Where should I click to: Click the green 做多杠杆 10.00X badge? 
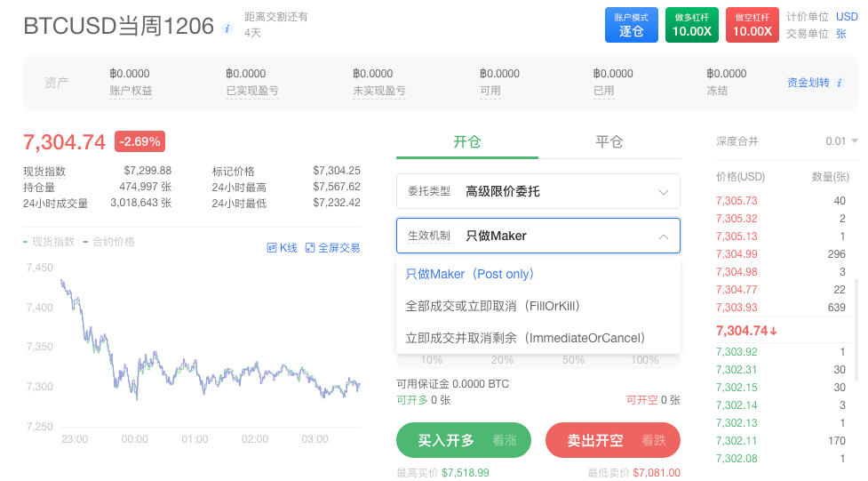pos(691,25)
